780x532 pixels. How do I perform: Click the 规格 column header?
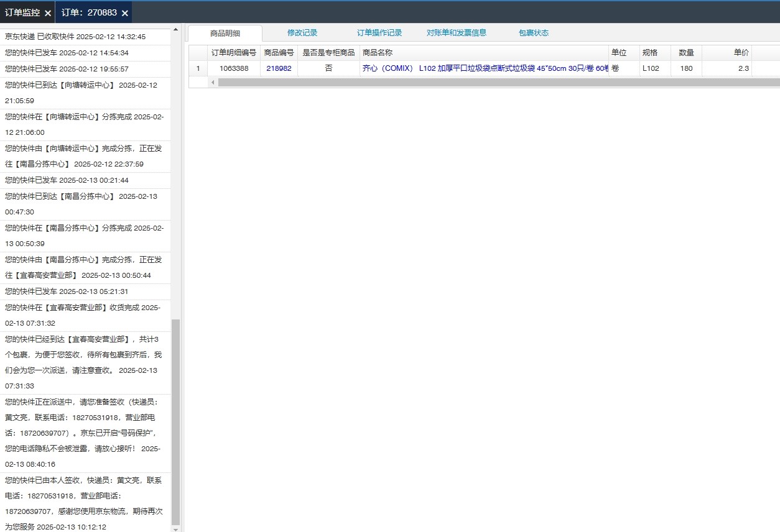click(655, 53)
